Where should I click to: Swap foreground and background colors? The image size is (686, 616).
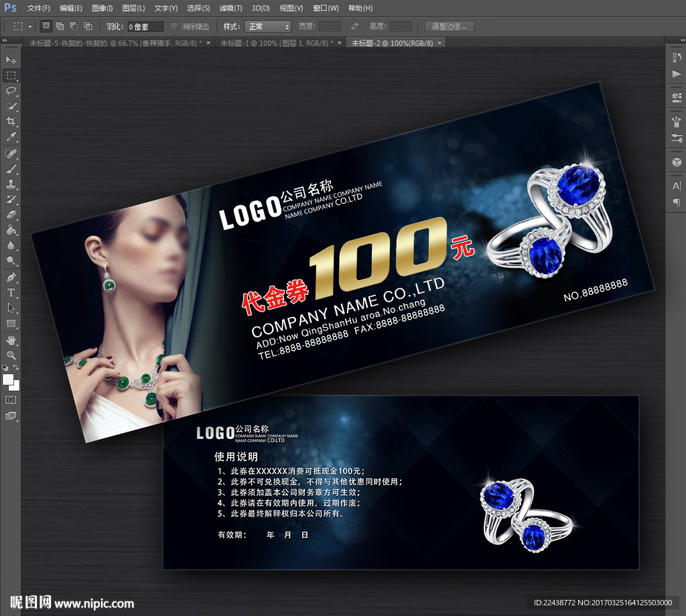16,367
